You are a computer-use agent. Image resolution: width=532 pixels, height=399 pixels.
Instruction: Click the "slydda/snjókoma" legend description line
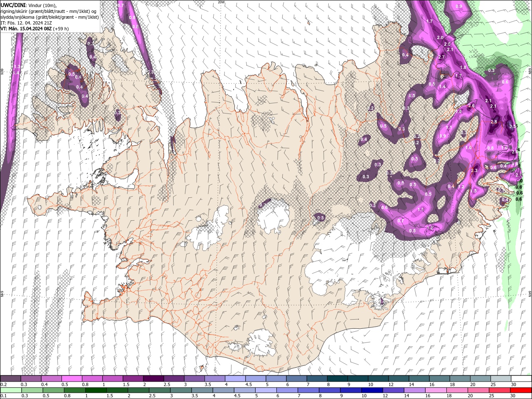49,17
